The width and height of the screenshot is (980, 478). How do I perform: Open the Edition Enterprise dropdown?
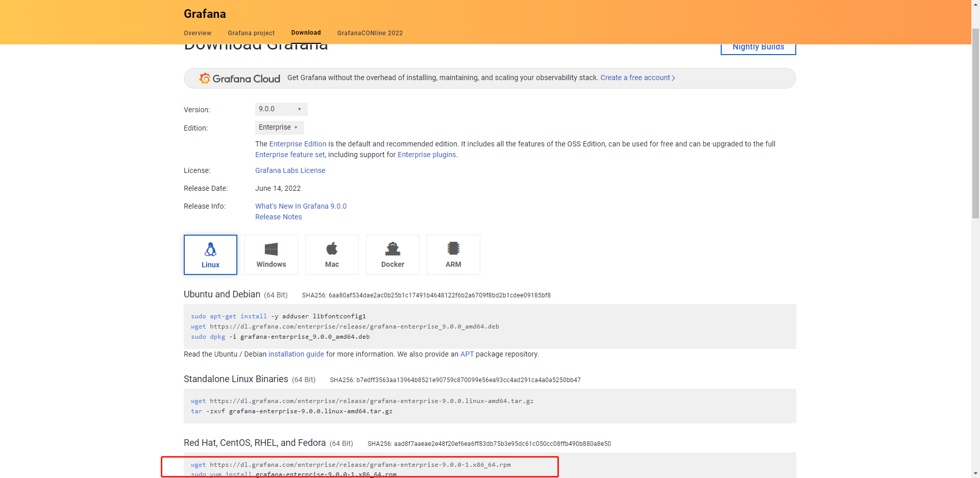pos(279,128)
